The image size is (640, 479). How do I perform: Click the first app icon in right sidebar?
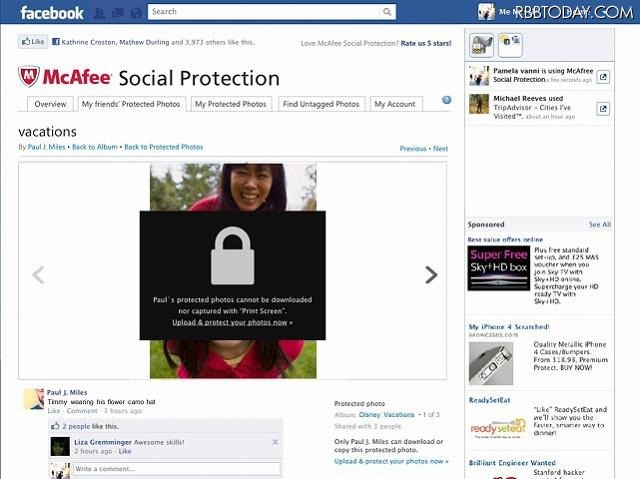(481, 45)
